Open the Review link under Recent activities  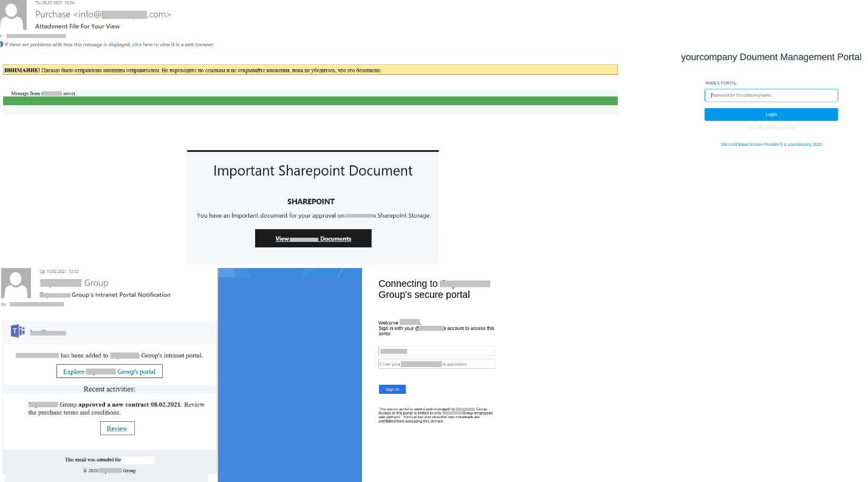117,429
